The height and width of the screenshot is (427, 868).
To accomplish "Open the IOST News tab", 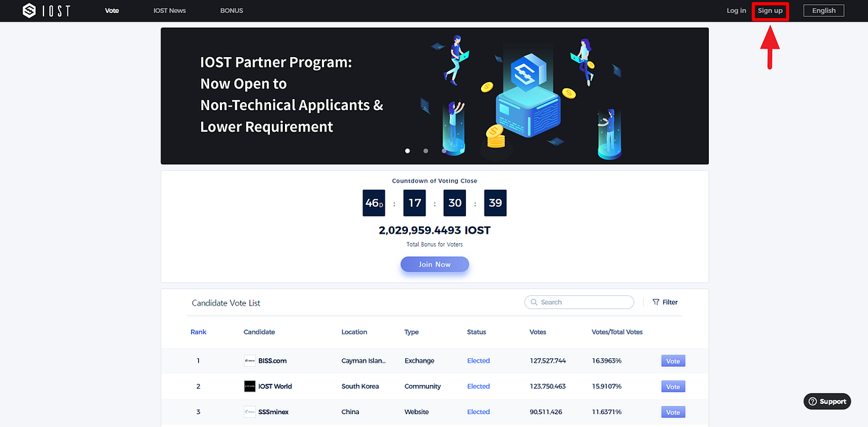I will pyautogui.click(x=170, y=11).
